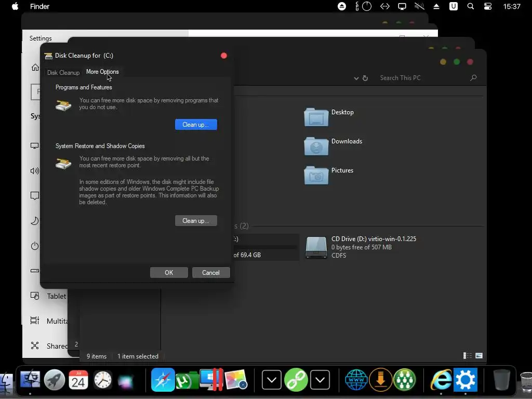Select the More Options tab
532x399 pixels.
pos(102,72)
